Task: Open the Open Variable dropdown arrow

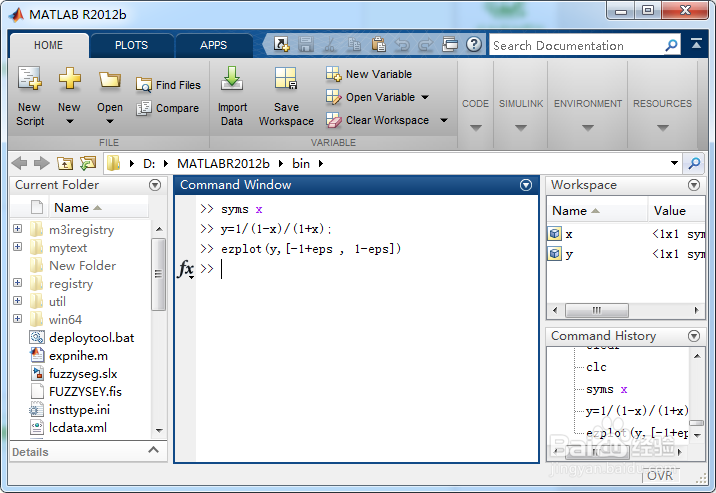Action: tap(425, 97)
